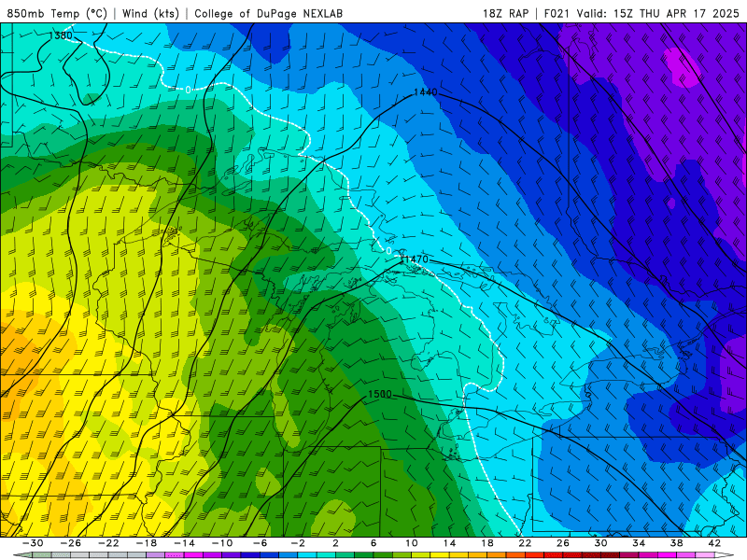
Task: Click the "Wind (kts)" header label
Action: click(x=150, y=13)
